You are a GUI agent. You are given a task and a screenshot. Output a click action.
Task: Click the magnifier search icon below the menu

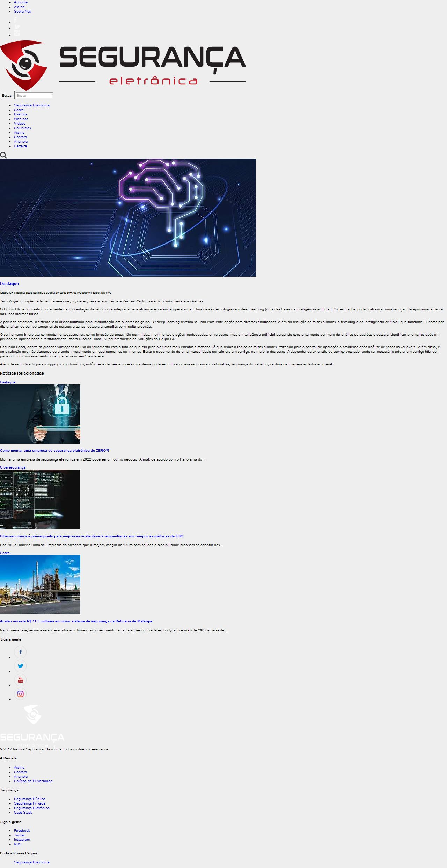point(3,155)
